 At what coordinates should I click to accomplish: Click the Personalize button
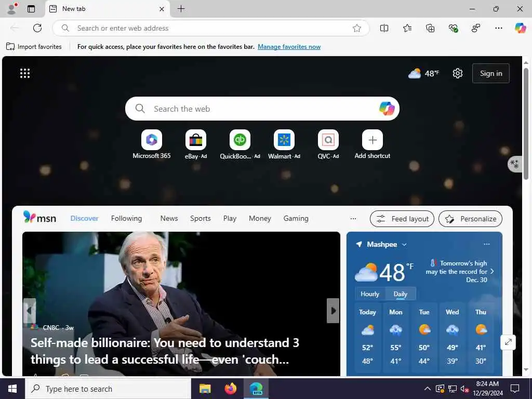(470, 219)
